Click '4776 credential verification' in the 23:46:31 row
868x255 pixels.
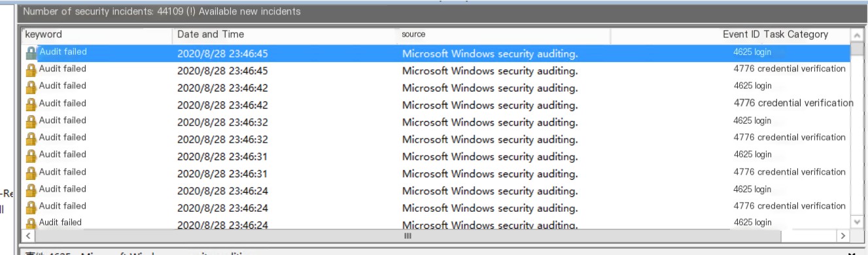[x=790, y=172]
